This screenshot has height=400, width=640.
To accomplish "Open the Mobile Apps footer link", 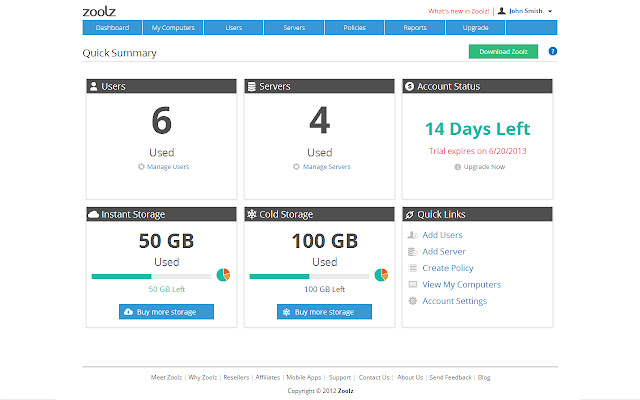I will pos(304,378).
